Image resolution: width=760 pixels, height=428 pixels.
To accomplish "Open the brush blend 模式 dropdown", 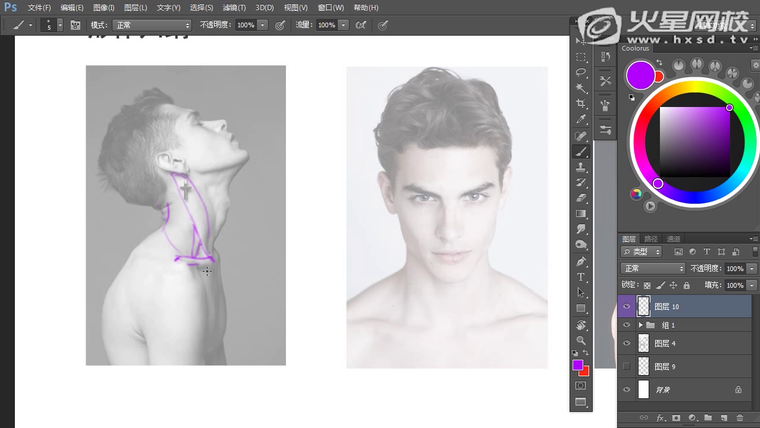I will [x=152, y=25].
